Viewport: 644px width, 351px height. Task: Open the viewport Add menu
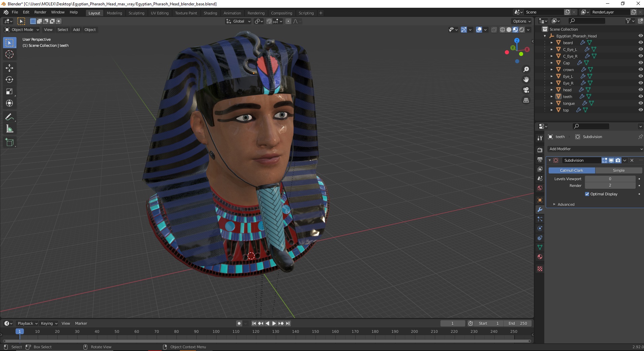[x=76, y=30]
